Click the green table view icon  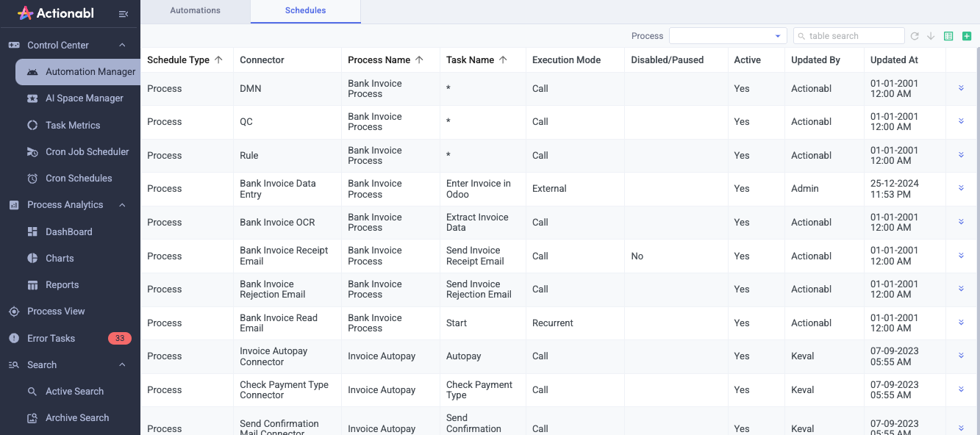948,36
